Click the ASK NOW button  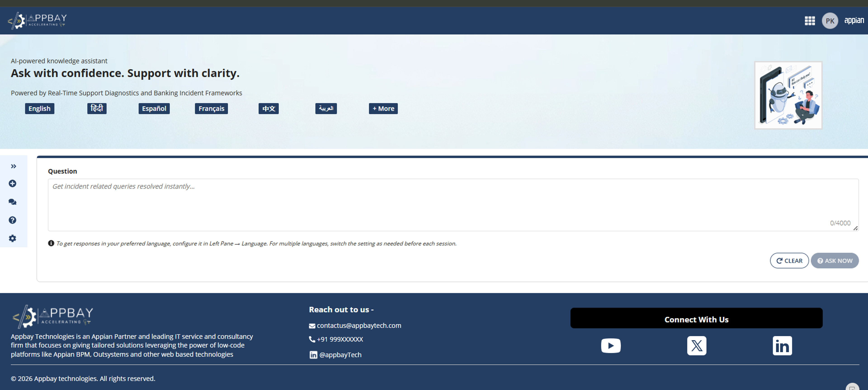point(835,261)
